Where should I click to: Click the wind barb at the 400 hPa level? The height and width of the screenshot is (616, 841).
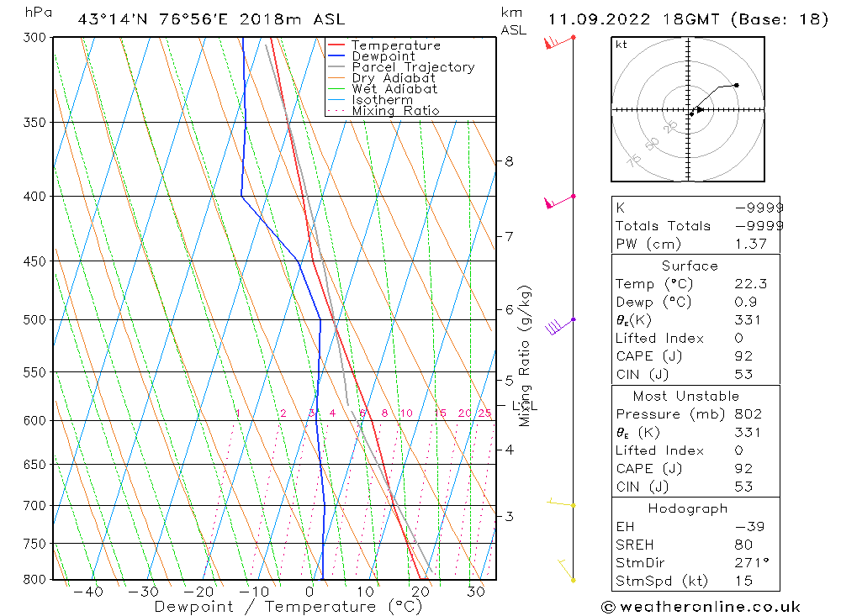[559, 202]
